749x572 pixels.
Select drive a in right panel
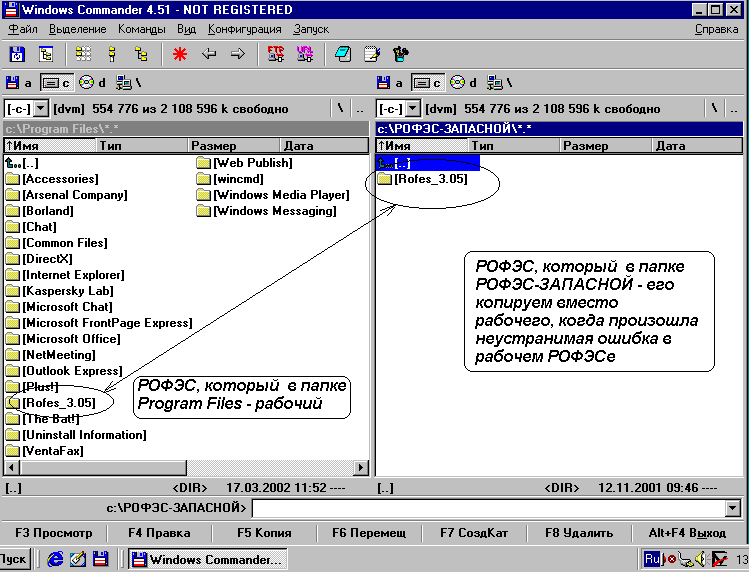[x=390, y=83]
